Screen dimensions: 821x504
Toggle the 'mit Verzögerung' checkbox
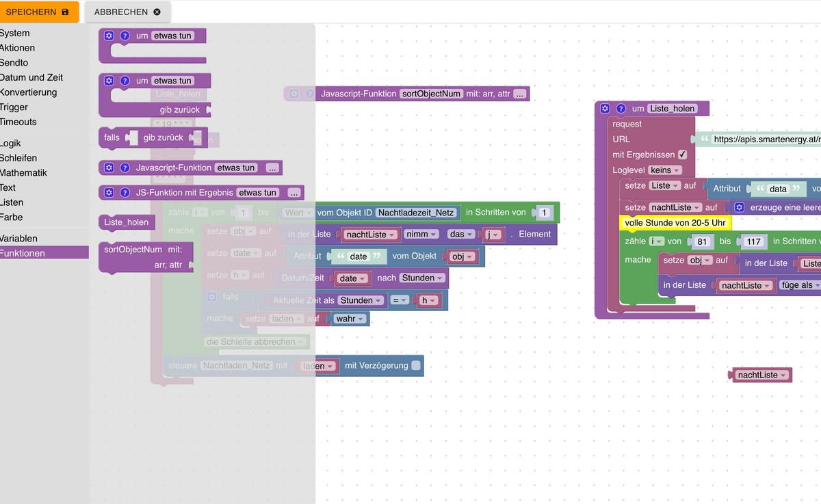tap(415, 365)
